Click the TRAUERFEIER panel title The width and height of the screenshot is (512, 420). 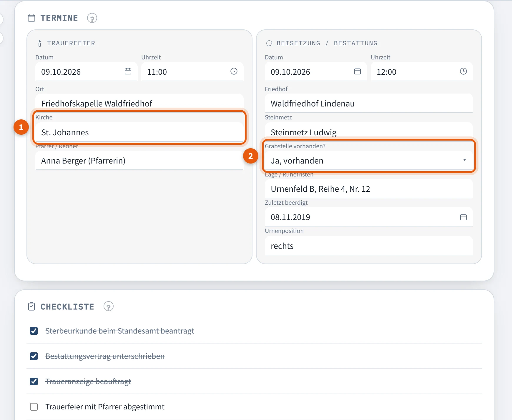tap(71, 43)
